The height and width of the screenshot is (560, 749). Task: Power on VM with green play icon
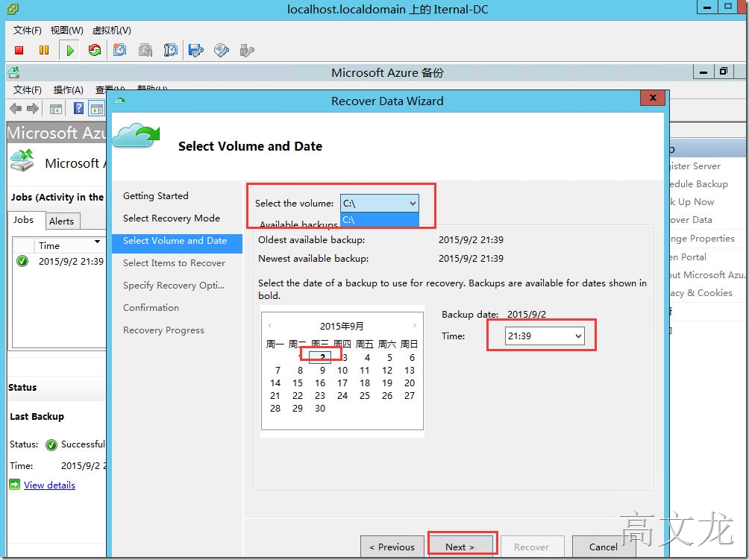[x=70, y=50]
